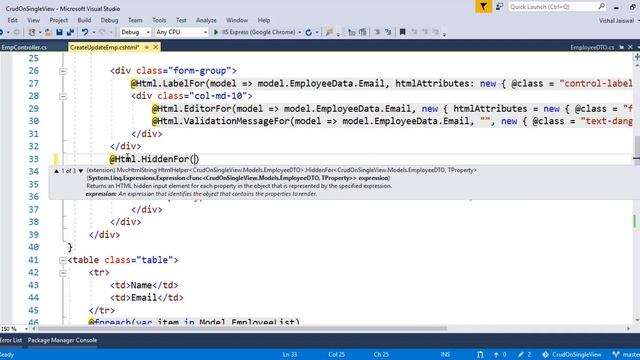The image size is (640, 360).
Task: Toggle pin on CreateUpdateEmp.cshtml tab
Action: (x=147, y=47)
